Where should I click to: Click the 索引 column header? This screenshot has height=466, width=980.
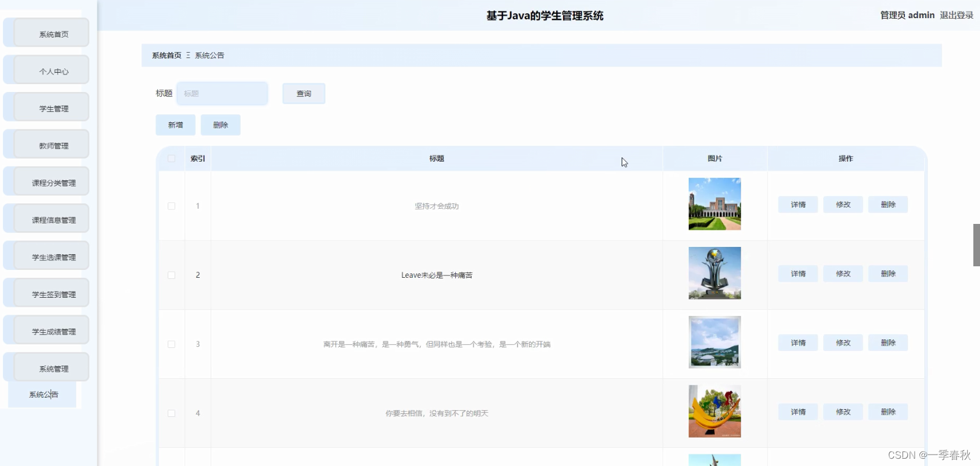[198, 159]
